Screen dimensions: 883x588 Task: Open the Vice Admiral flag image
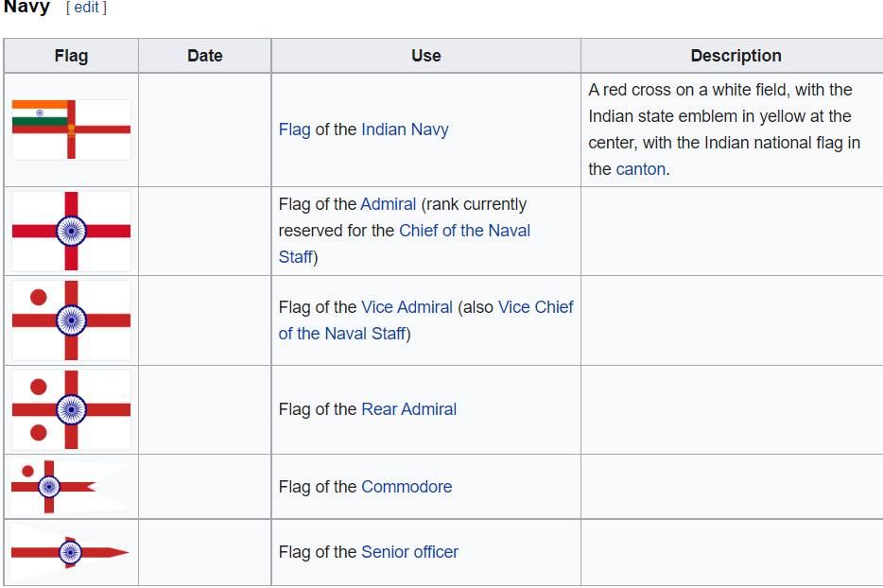[71, 320]
